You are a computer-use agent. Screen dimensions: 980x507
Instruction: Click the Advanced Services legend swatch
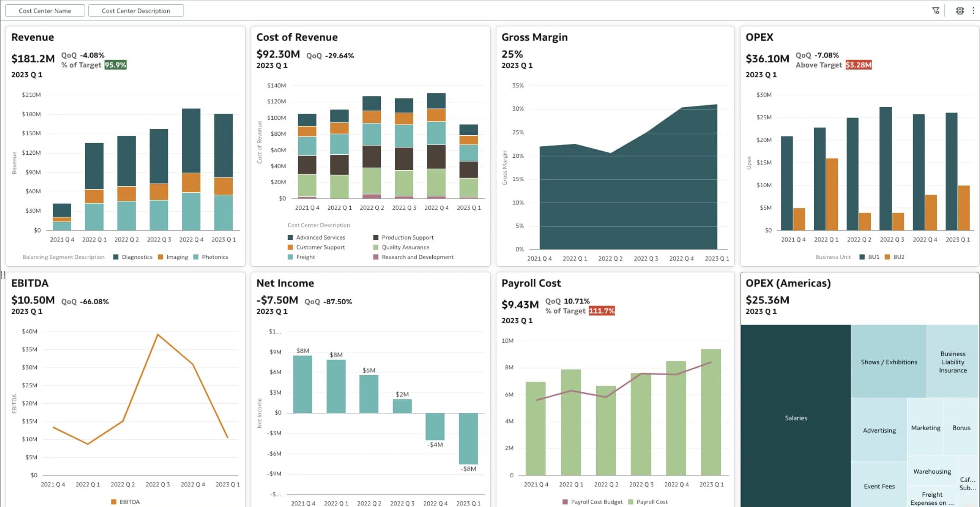(290, 237)
